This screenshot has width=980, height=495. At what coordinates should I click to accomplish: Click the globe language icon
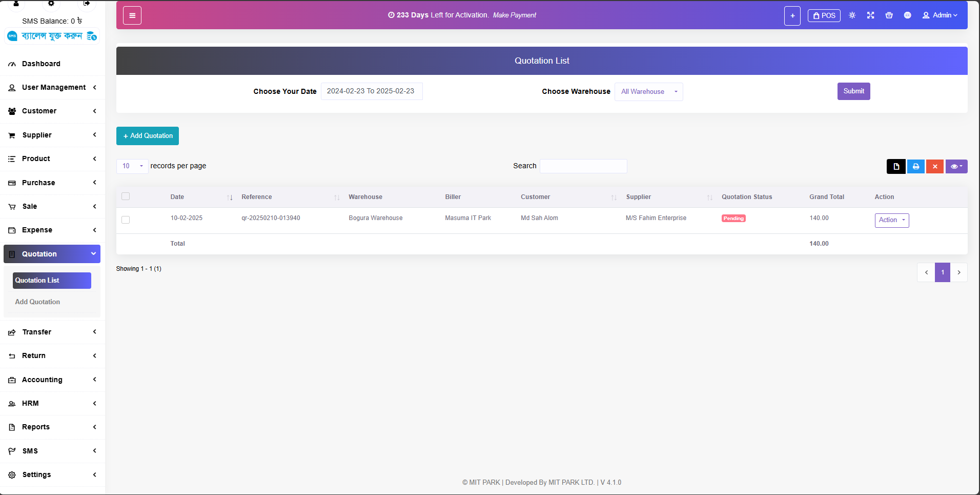(907, 15)
